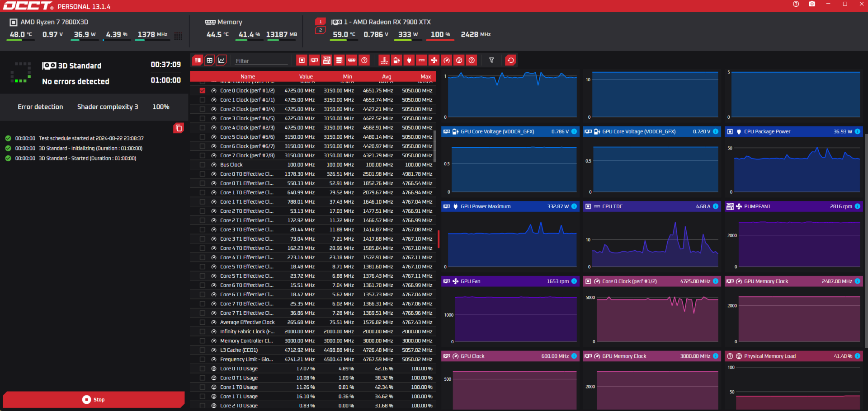Open info for CPU Package Power graph
This screenshot has width=868, height=411.
(857, 131)
